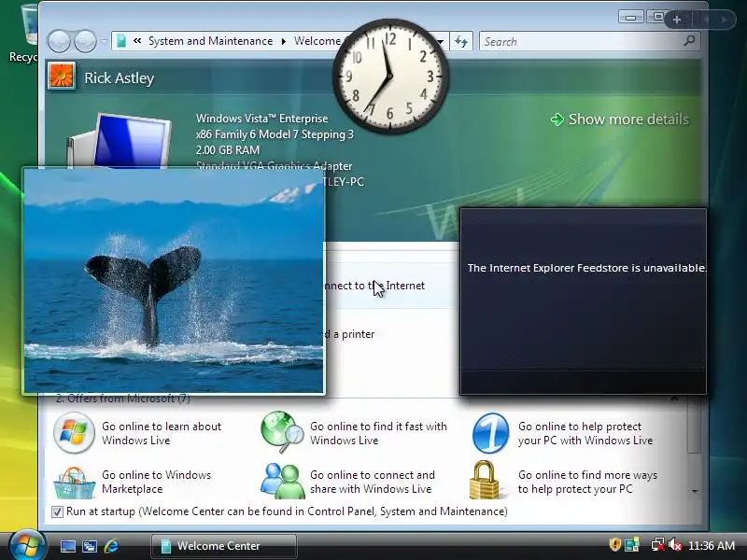Click the Refresh button beside address bar
Image resolution: width=747 pixels, height=560 pixels.
pyautogui.click(x=460, y=41)
